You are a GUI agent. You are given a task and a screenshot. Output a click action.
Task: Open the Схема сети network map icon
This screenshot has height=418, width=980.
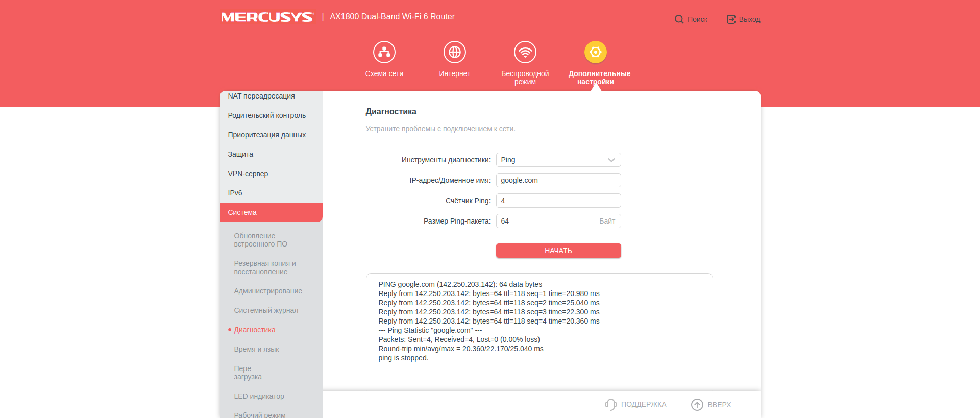(x=384, y=52)
